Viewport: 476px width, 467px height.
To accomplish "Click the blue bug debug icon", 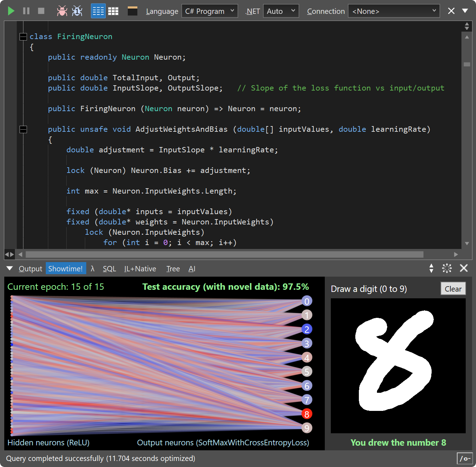I will [x=77, y=11].
